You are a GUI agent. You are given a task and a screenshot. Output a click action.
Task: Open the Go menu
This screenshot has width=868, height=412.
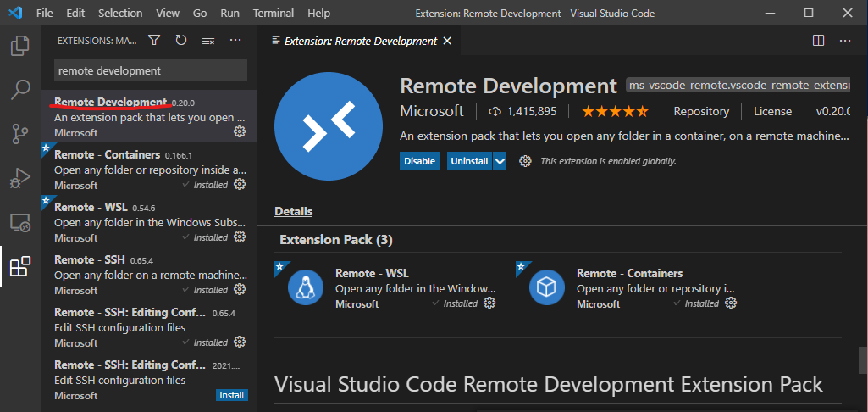[x=200, y=13]
